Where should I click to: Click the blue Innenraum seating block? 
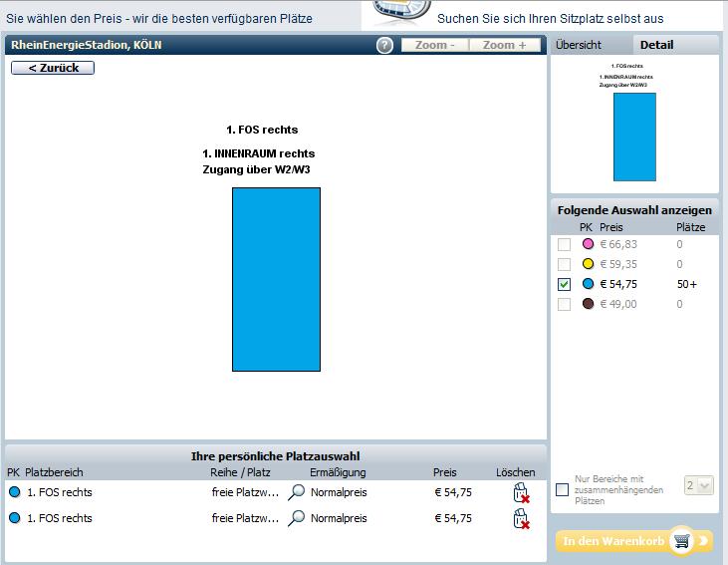276,279
